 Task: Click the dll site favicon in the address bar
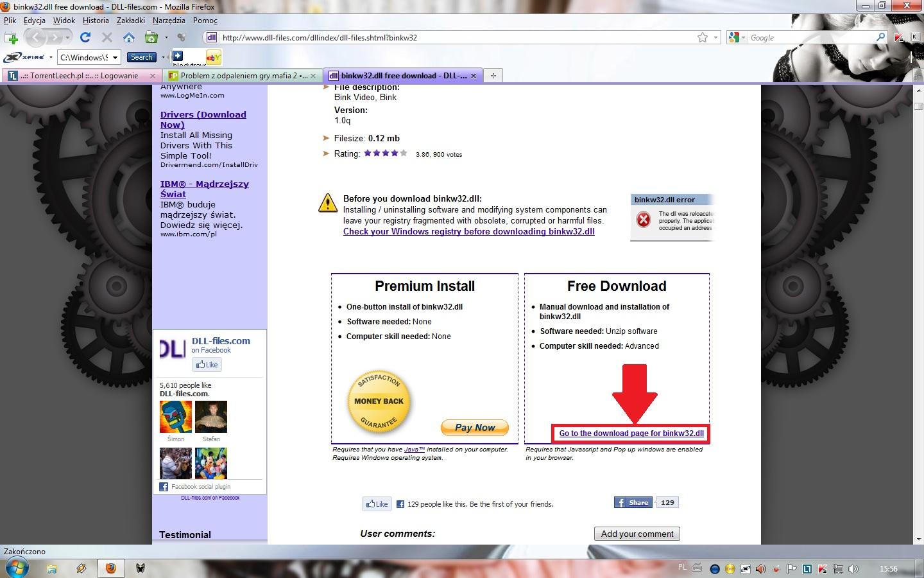(212, 37)
